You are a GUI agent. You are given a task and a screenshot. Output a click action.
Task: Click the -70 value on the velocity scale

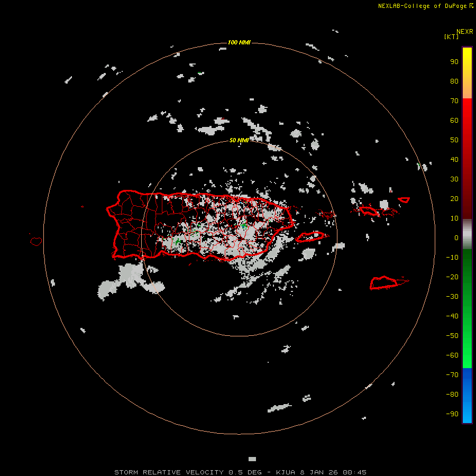tap(452, 375)
